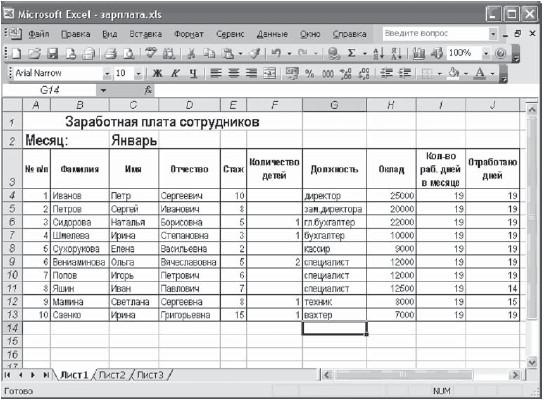Expand the AutoSum functions arrow
The width and height of the screenshot is (544, 400).
pos(365,54)
